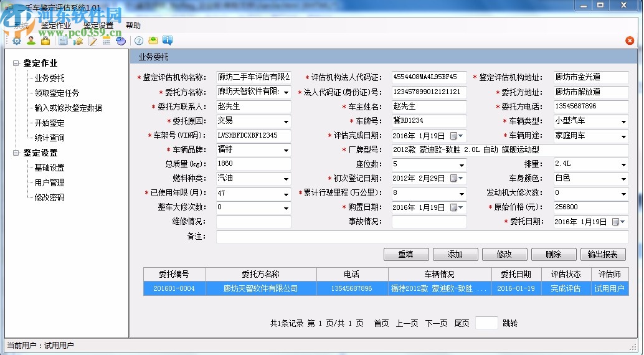644x355 pixels.
Task: Select 用户管理 in the tree
Action: [x=49, y=182]
